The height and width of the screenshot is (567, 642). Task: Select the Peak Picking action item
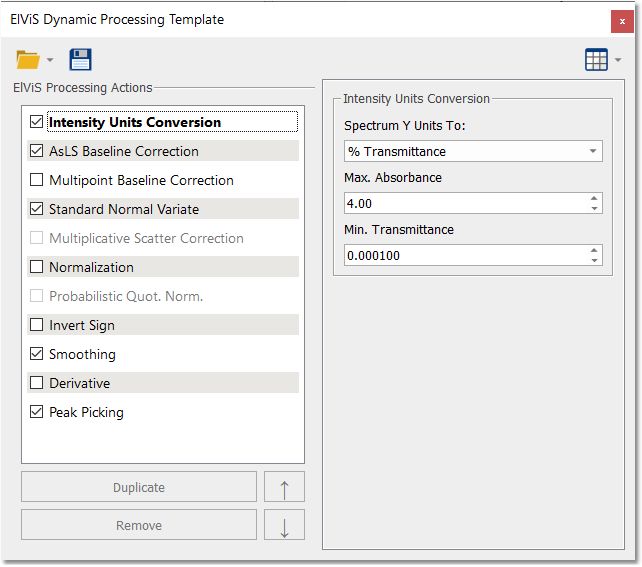[x=86, y=413]
